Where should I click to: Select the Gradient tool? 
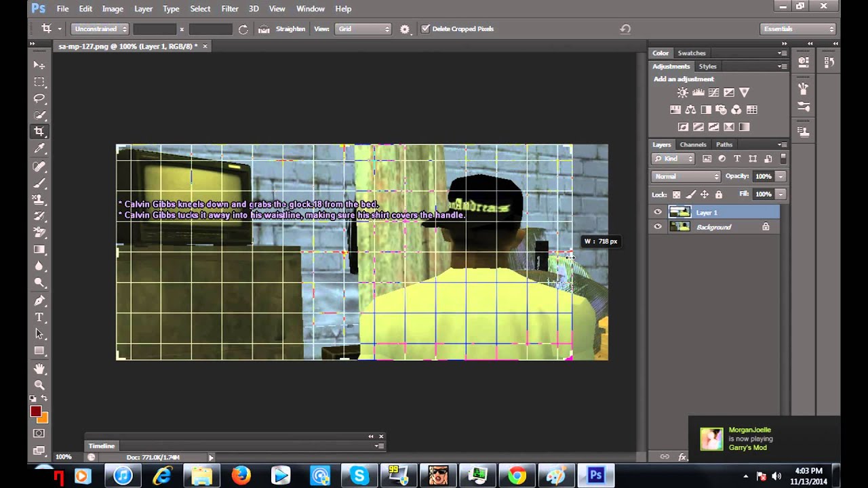[x=39, y=249]
